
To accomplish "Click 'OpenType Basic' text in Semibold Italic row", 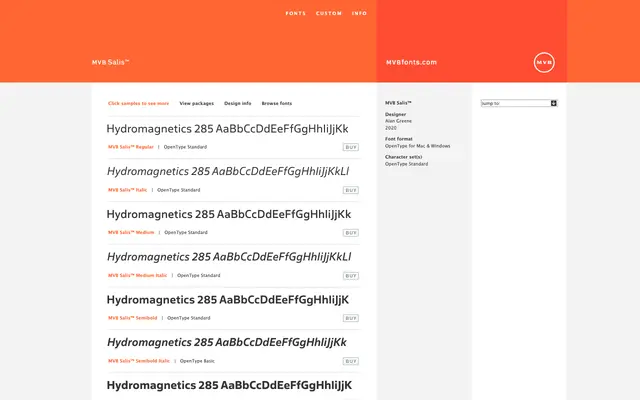I will click(197, 361).
